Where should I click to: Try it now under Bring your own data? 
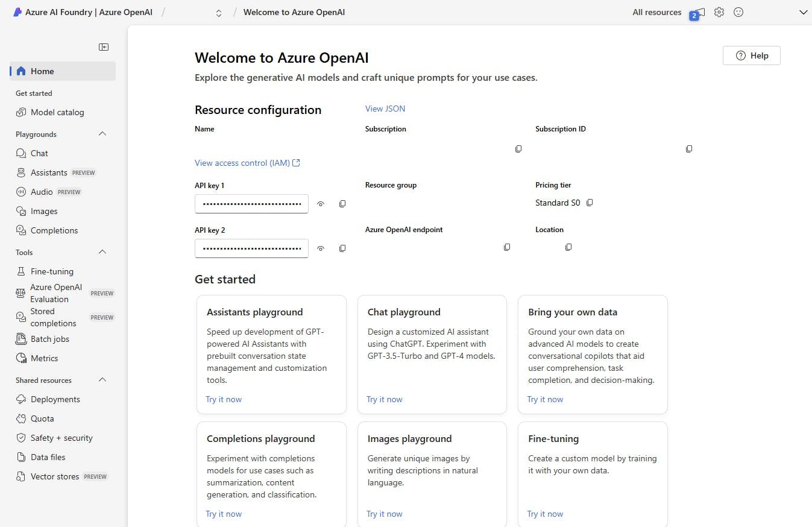click(x=545, y=399)
